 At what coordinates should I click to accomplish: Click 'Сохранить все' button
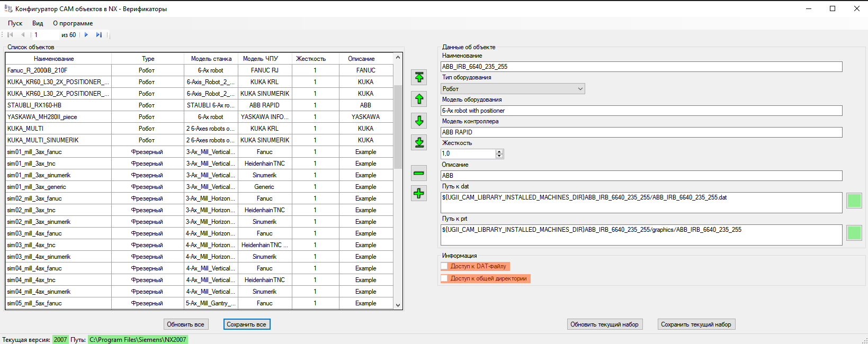[246, 324]
